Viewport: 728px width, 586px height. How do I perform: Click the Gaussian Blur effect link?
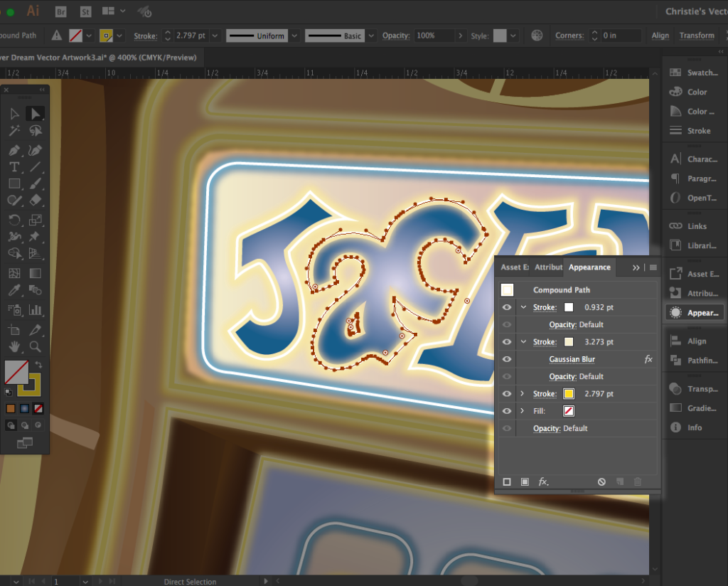tap(572, 360)
